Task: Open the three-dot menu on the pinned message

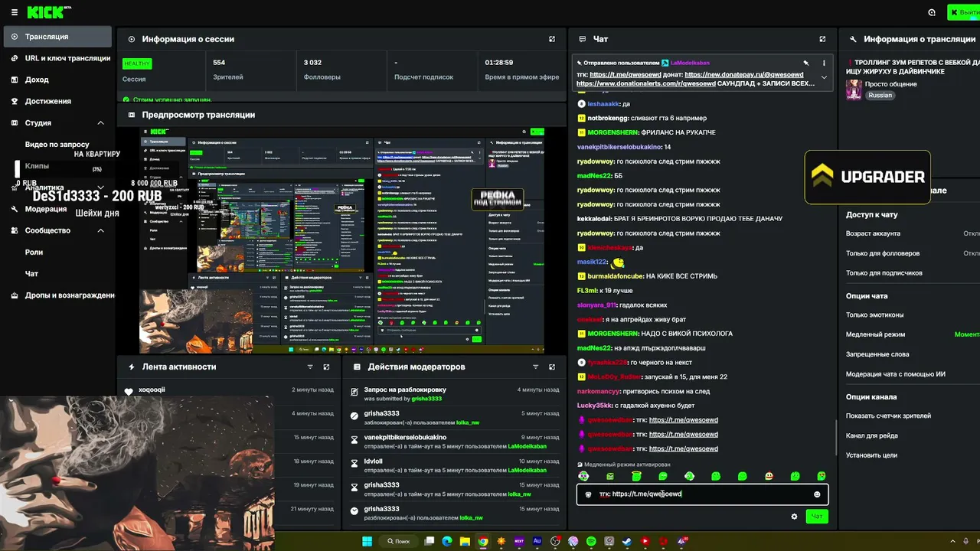Action: pos(824,63)
